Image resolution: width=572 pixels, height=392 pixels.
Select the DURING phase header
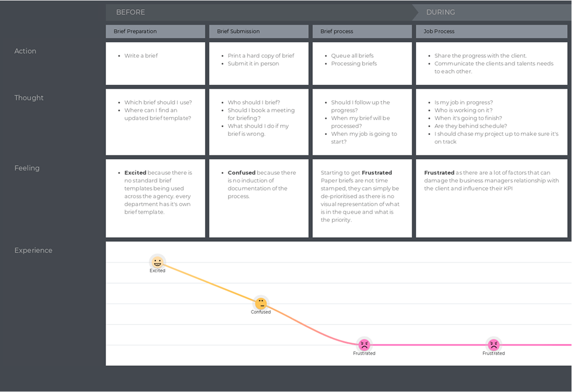441,12
